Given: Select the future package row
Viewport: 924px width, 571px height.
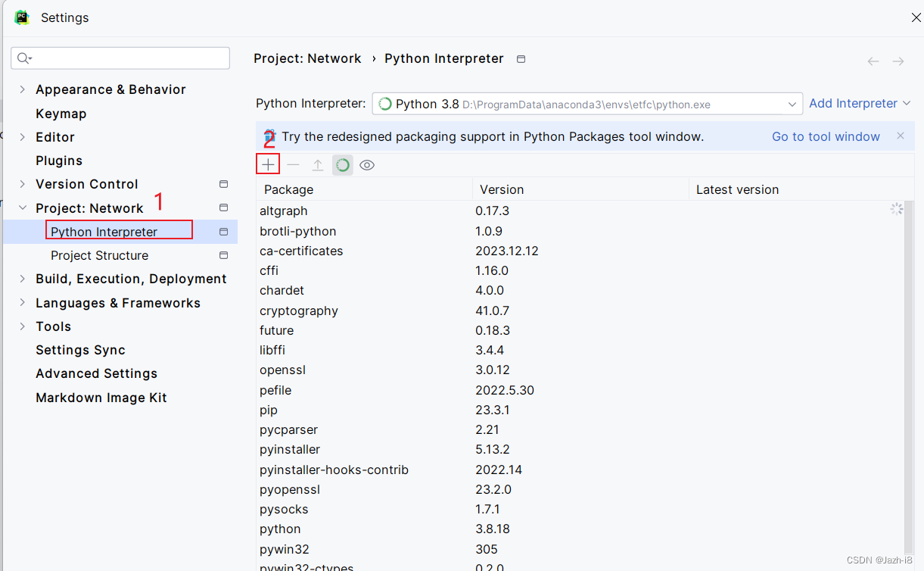Looking at the screenshot, I should click(x=580, y=330).
